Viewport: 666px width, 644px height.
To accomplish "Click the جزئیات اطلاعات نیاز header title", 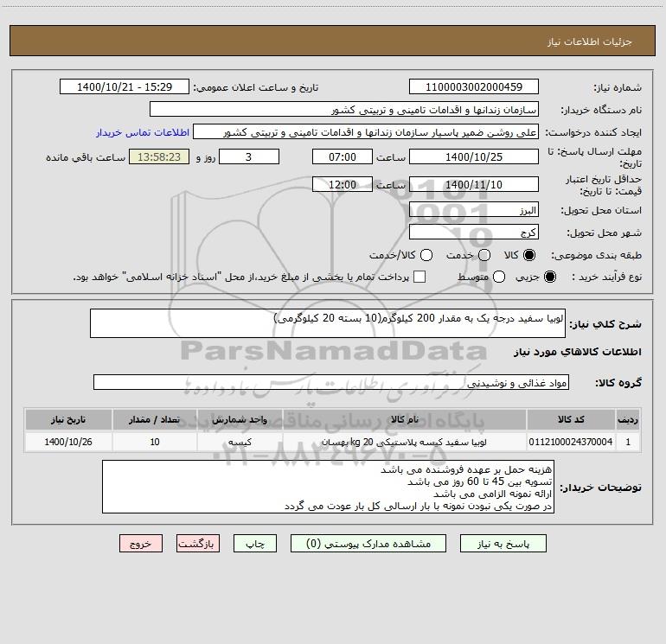I will (590, 41).
